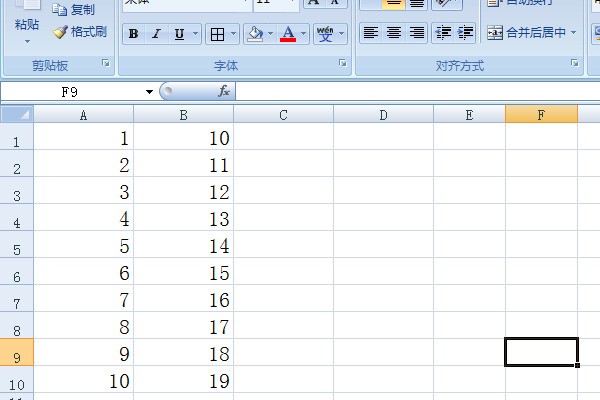
Task: Align text right in cell
Action: pos(417,33)
